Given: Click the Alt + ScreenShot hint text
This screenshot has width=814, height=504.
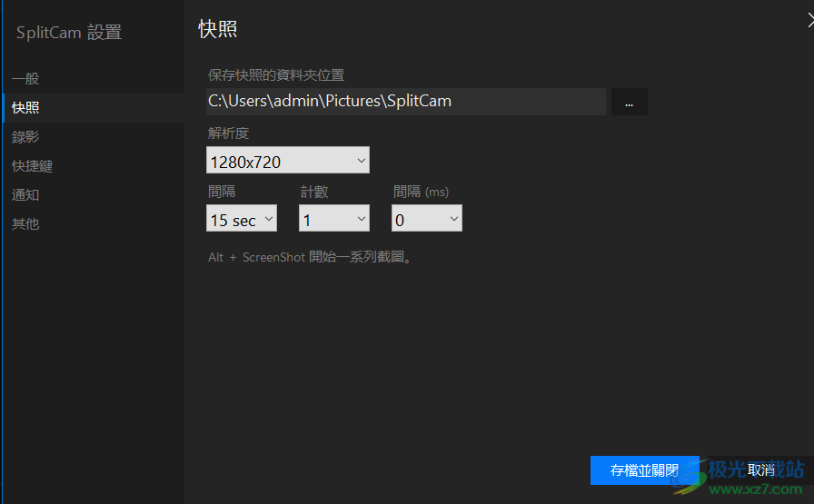Looking at the screenshot, I should pyautogui.click(x=310, y=257).
